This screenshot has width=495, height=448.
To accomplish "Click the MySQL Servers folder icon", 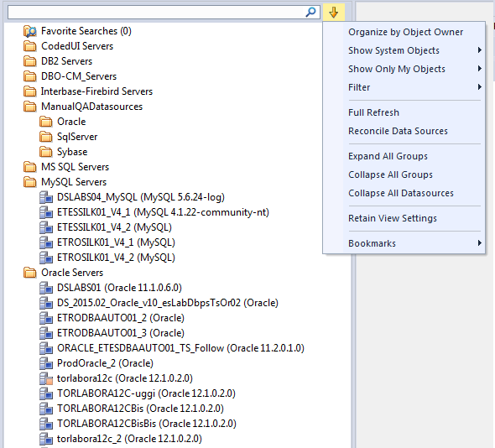I will tap(30, 182).
